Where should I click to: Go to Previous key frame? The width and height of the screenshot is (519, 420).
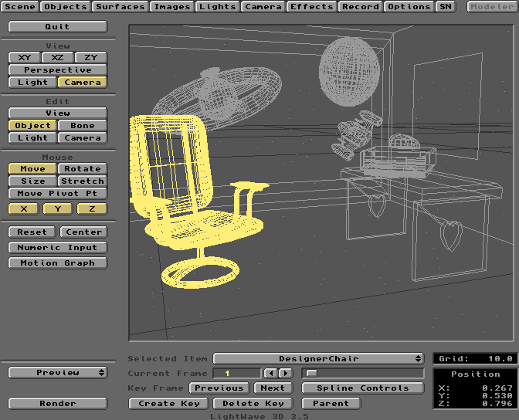coord(219,388)
